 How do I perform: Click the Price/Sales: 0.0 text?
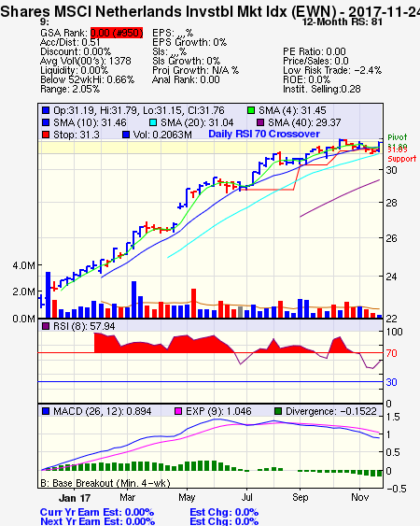315,61
